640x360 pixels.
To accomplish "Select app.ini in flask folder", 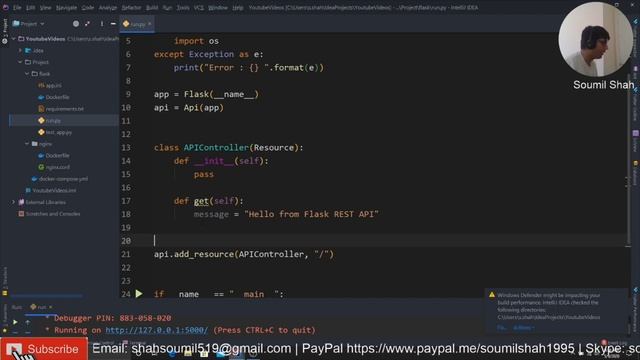I will pyautogui.click(x=50, y=85).
